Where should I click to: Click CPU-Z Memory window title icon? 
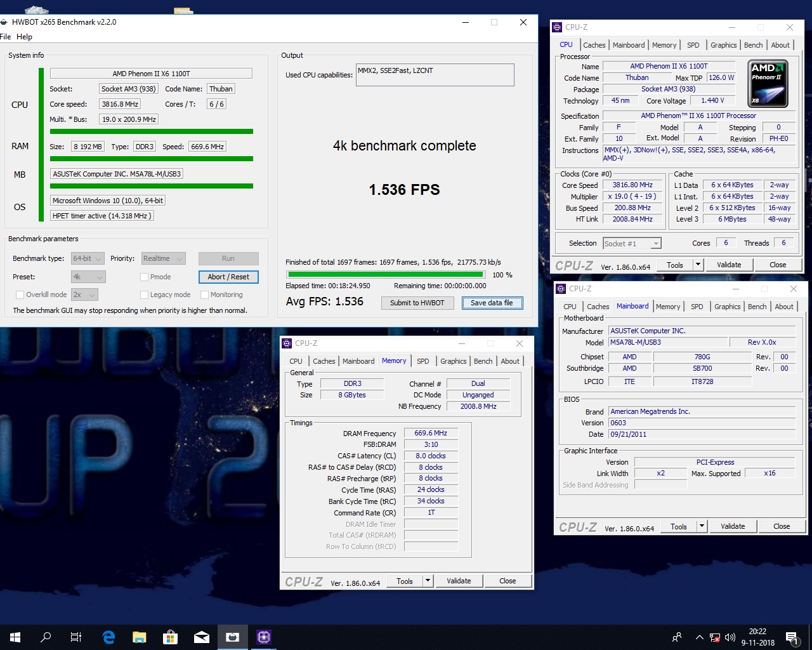pos(287,343)
